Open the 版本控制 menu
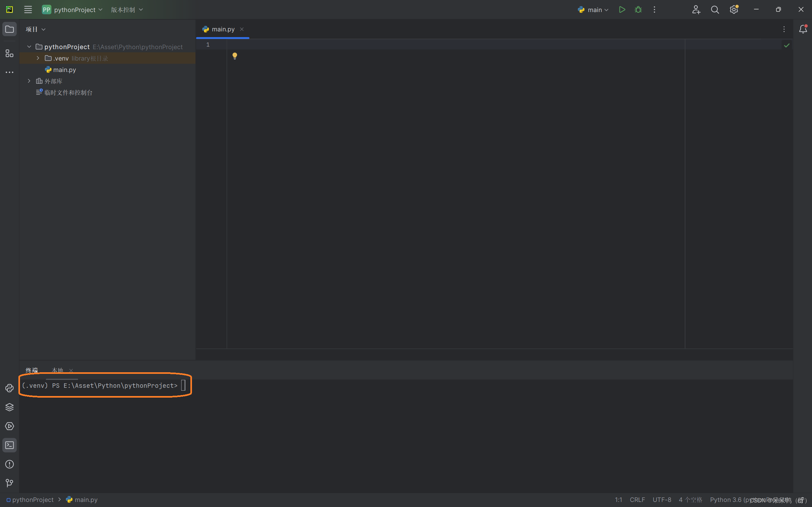Image resolution: width=812 pixels, height=507 pixels. pos(127,10)
